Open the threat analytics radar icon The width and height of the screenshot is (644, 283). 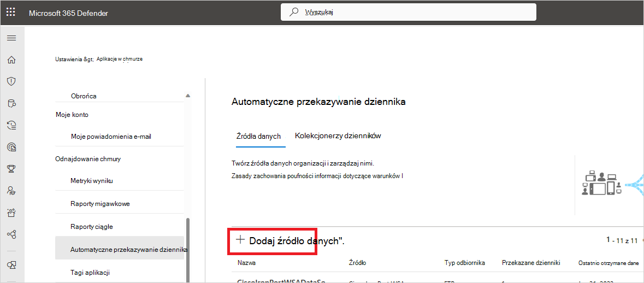coord(11,147)
